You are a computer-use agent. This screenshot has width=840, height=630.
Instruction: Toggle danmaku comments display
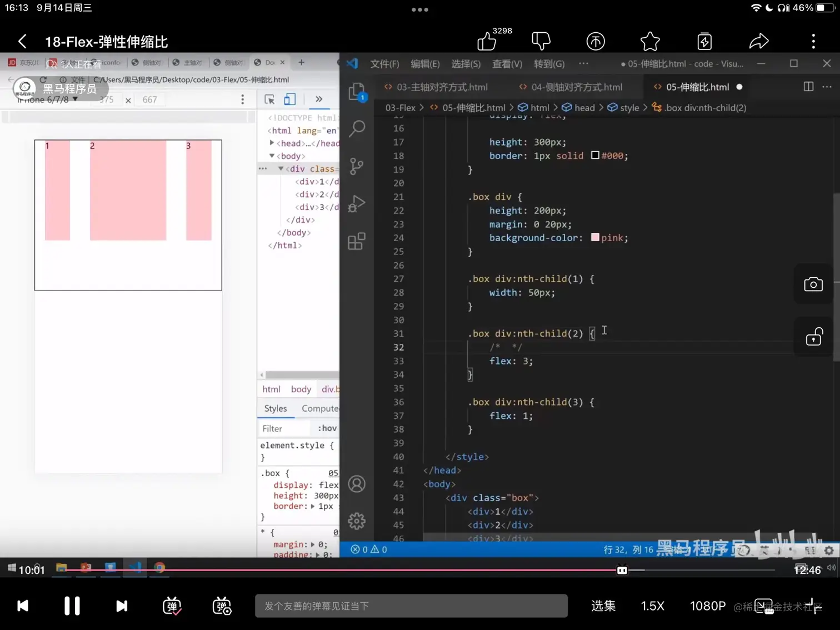point(172,606)
